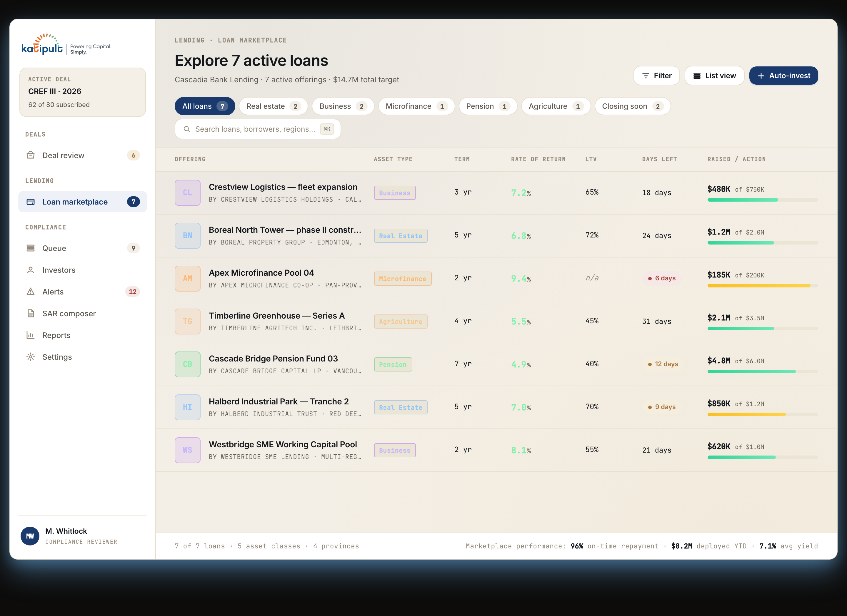The height and width of the screenshot is (616, 847).
Task: Click the SAR composer document icon
Action: 31,313
